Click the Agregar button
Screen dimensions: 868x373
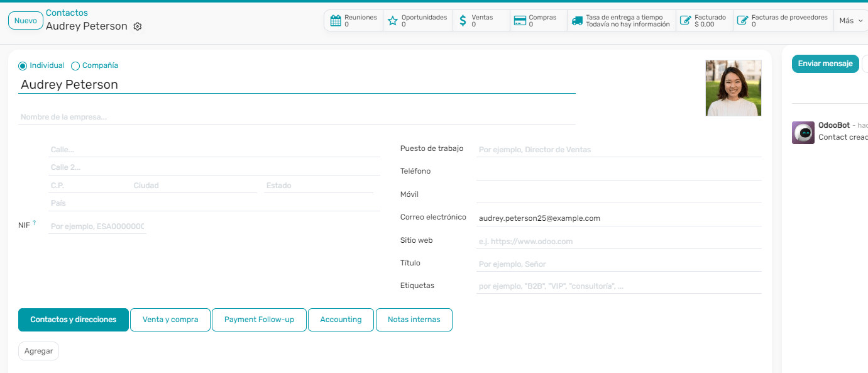(38, 351)
